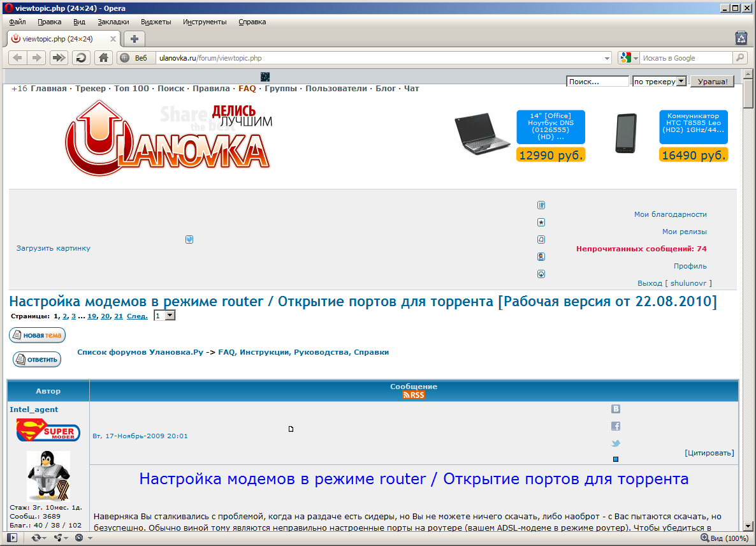Focus the Искать в Google search field
The image size is (756, 546).
pyautogui.click(x=686, y=58)
